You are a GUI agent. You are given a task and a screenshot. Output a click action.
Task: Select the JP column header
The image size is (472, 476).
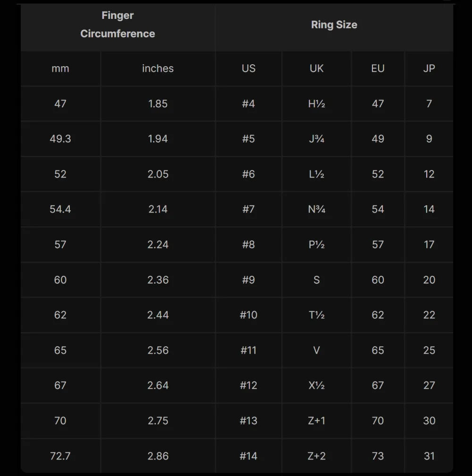(429, 68)
